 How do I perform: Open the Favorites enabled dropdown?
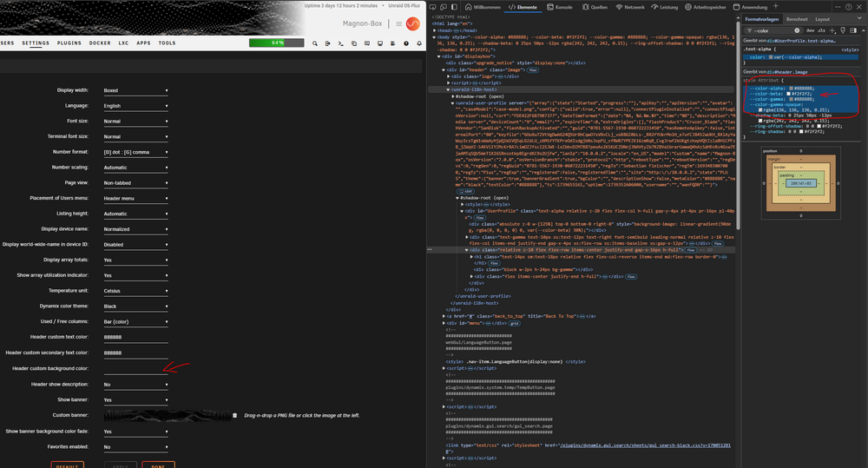135,447
